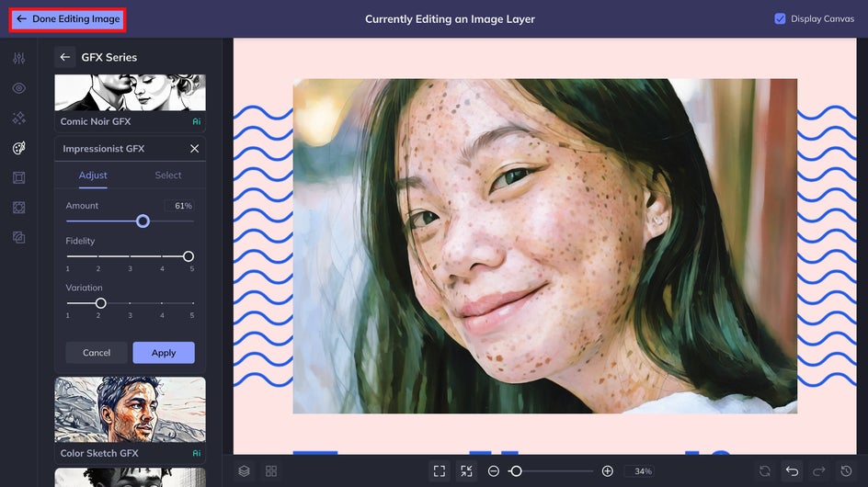
Task: Click the Fidelity slider handle at 5
Action: 188,256
